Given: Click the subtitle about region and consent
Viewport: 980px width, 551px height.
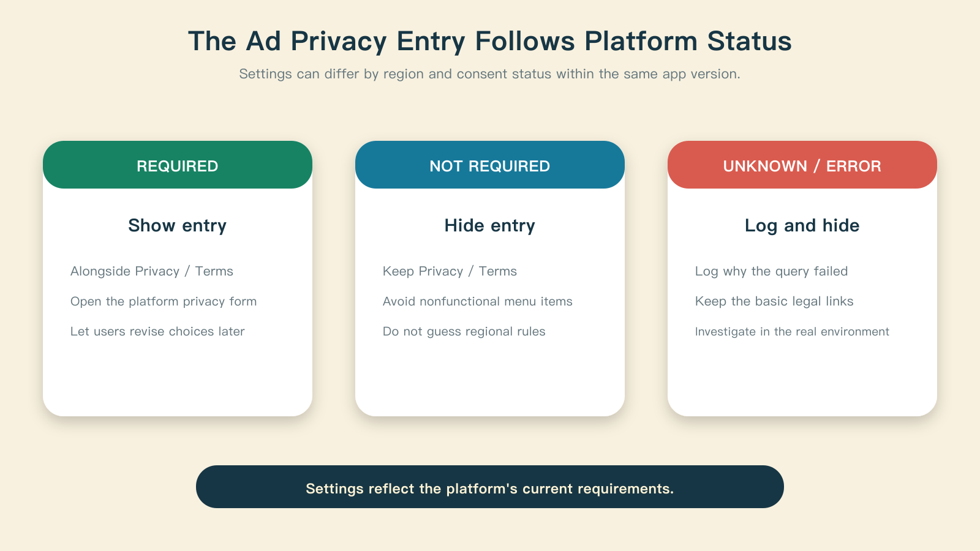Looking at the screenshot, I should (x=490, y=74).
